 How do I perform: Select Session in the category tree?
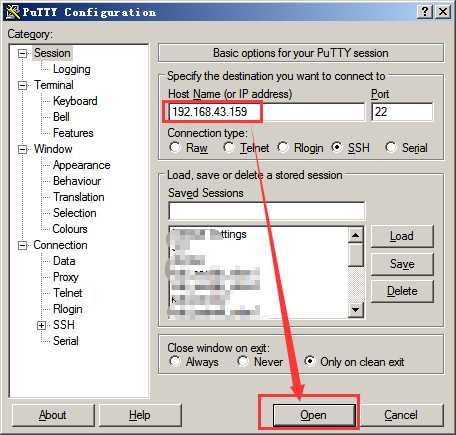(x=52, y=53)
